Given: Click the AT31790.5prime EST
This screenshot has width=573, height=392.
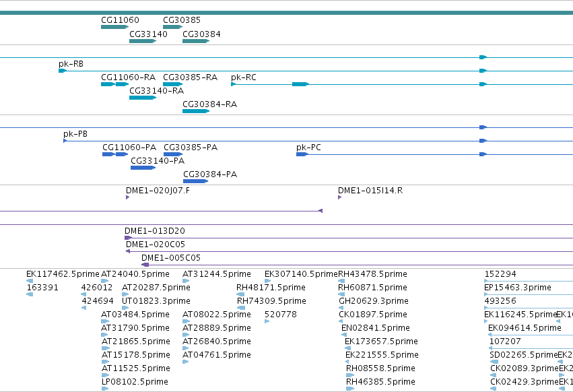Looking at the screenshot, I should coord(104,335).
